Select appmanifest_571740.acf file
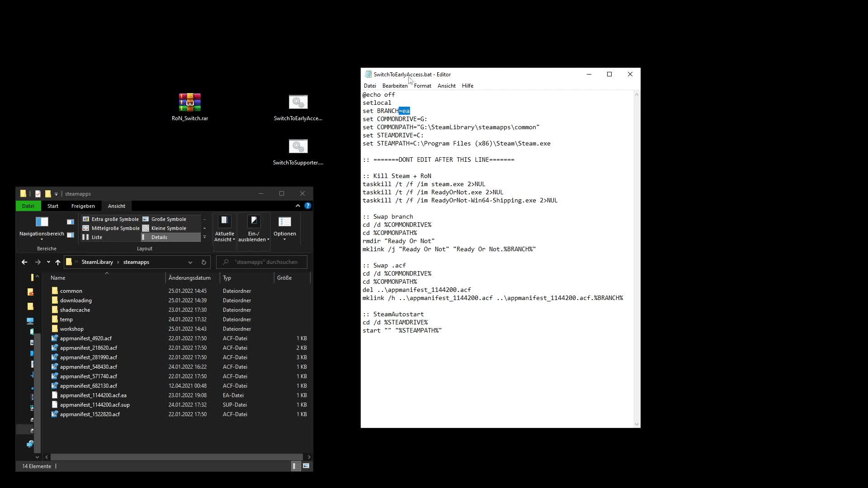 [179, 376]
